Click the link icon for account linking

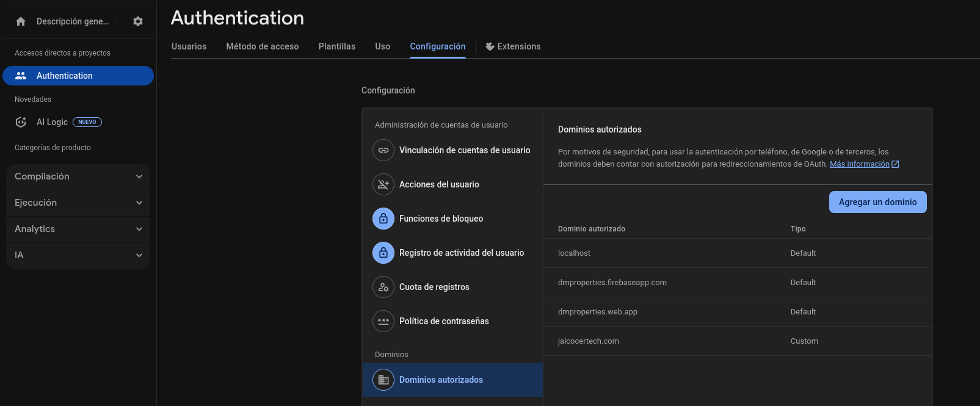click(383, 150)
